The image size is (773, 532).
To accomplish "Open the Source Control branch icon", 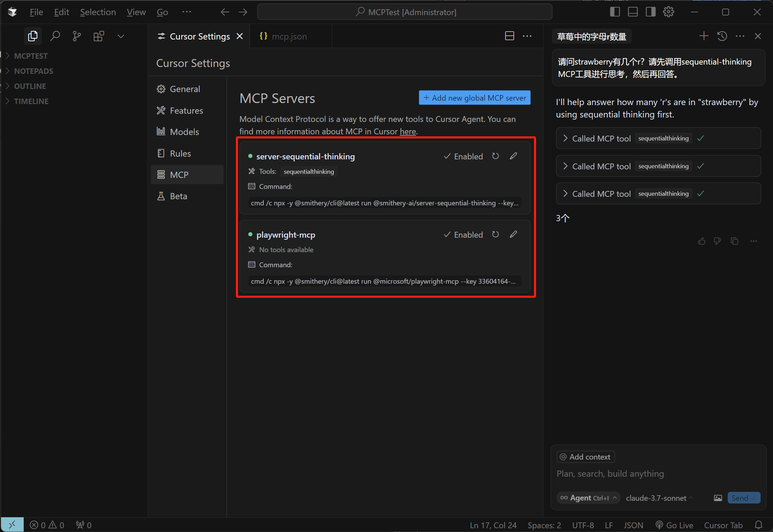I will pos(77,36).
